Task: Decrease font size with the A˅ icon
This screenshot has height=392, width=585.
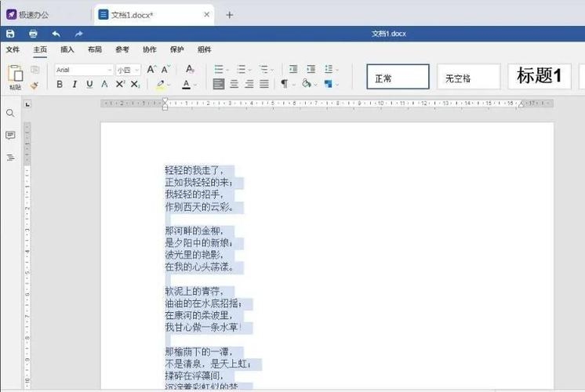Action: click(x=165, y=69)
